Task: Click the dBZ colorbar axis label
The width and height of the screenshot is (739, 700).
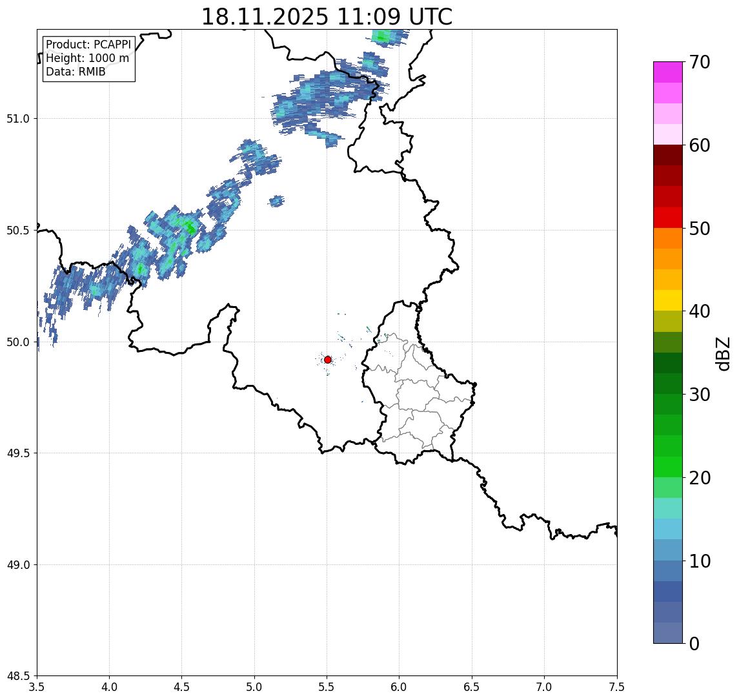Action: pyautogui.click(x=722, y=354)
